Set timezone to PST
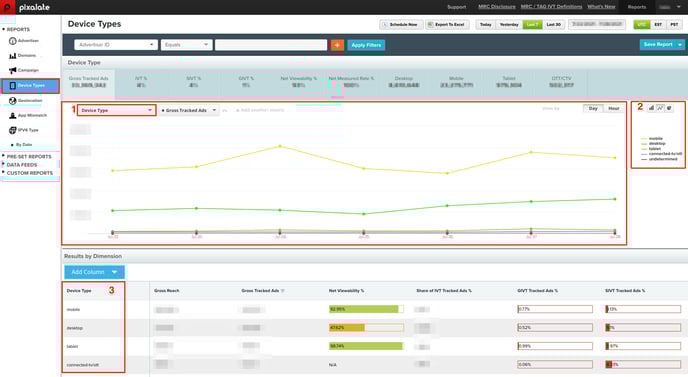This screenshot has height=377, width=688. point(674,25)
